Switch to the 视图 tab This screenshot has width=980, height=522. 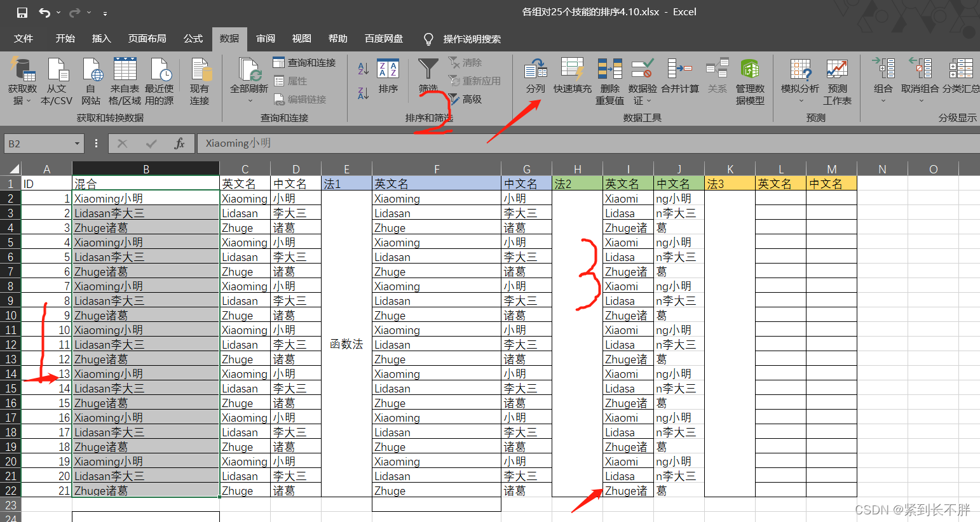pyautogui.click(x=302, y=39)
